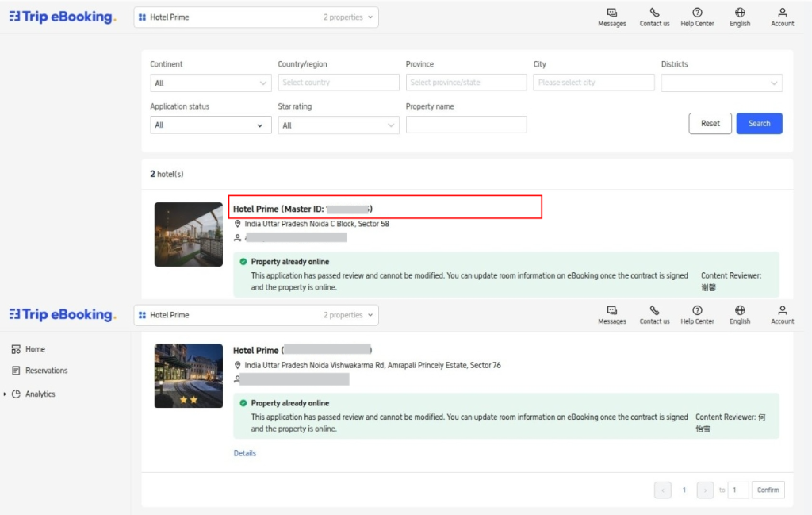The image size is (812, 515).
Task: Click Contact us phone icon in top header
Action: pos(654,13)
